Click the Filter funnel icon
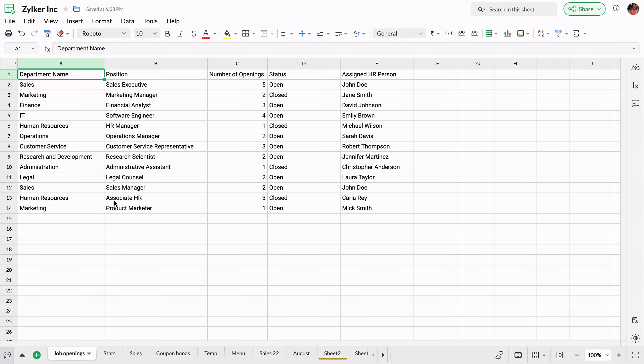644x364 pixels. pyautogui.click(x=558, y=33)
